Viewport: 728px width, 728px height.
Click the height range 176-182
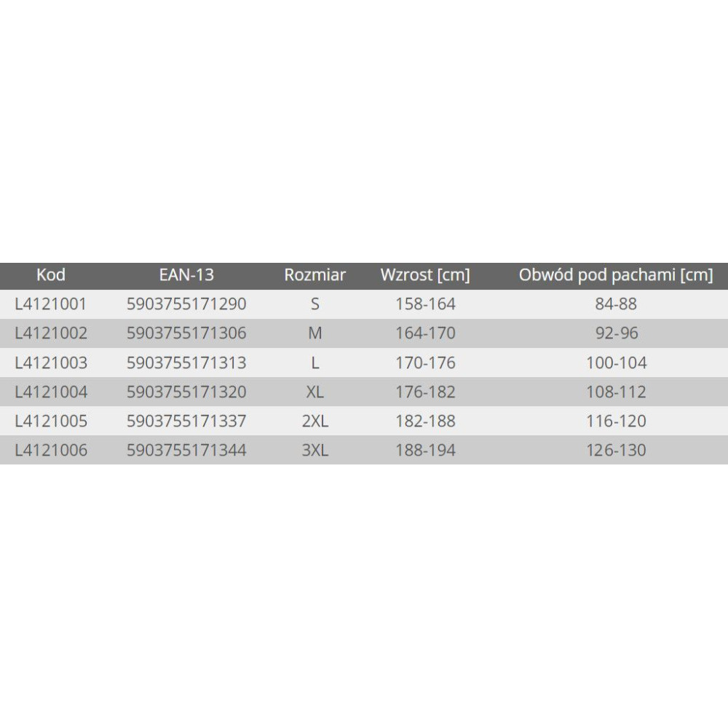[x=425, y=392]
